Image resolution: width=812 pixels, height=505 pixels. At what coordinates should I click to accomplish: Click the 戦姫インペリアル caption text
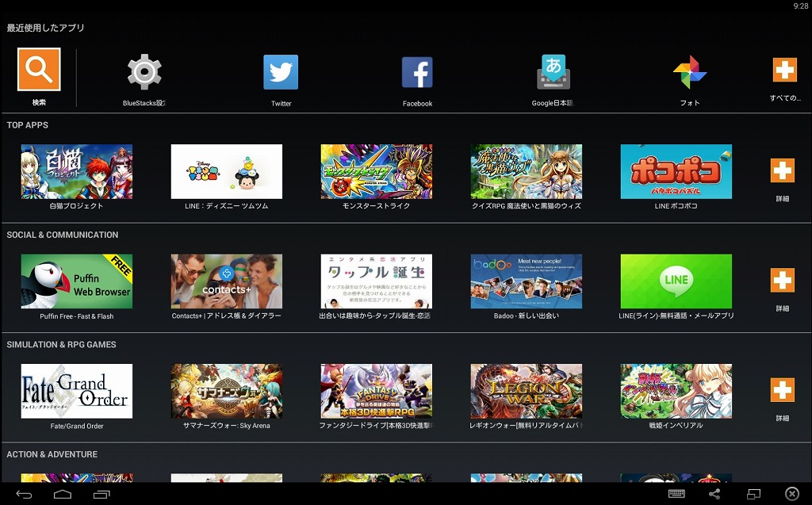[x=676, y=425]
